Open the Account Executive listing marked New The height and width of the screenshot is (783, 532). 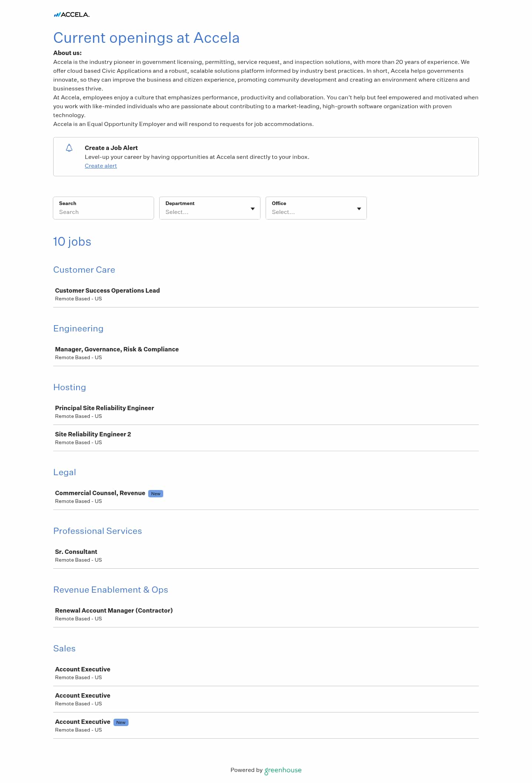coord(266,725)
